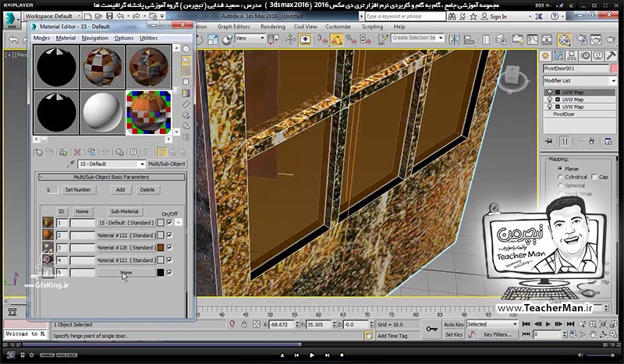Image resolution: width=624 pixels, height=364 pixels.
Task: Open the Sign In dropdown
Action: pyautogui.click(x=505, y=16)
